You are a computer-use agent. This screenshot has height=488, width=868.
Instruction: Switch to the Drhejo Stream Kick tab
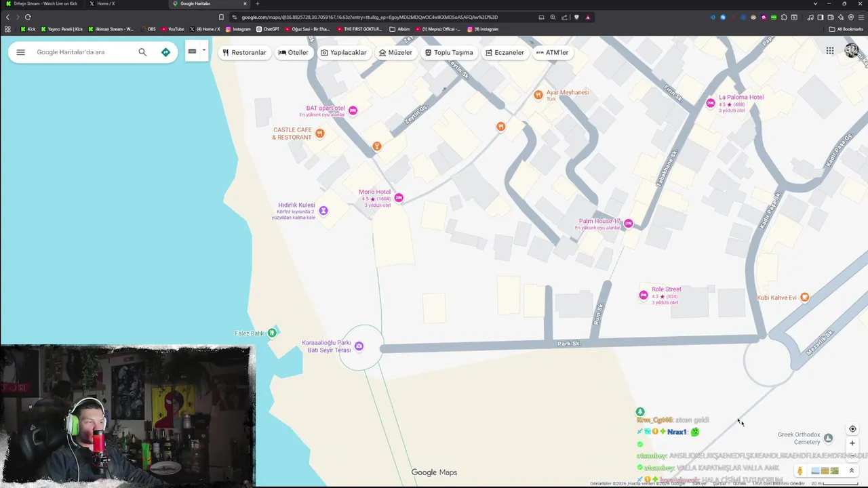pos(42,3)
